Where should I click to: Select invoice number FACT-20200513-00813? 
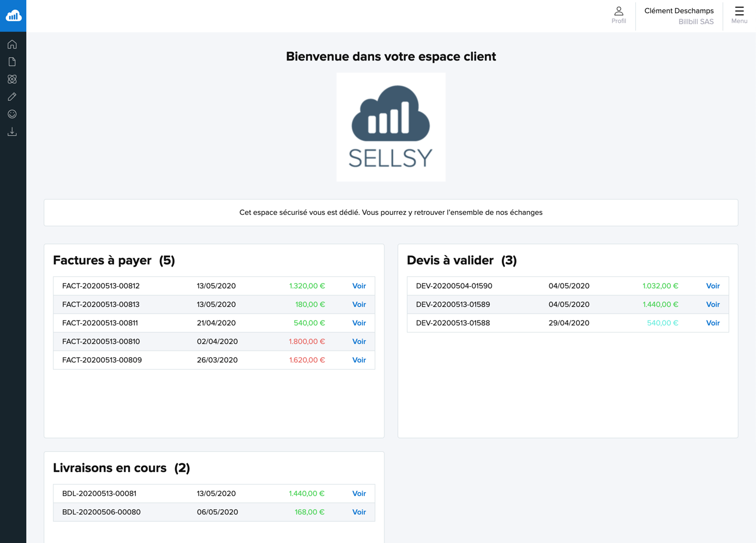[101, 304]
